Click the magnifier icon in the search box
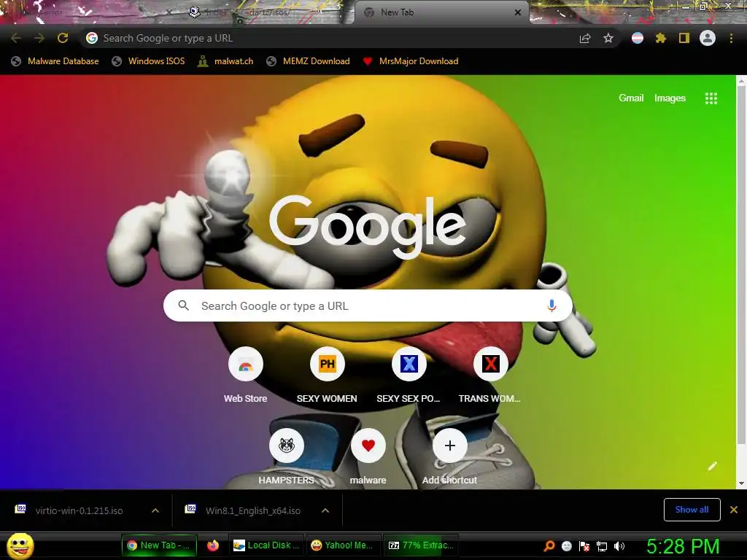This screenshot has width=747, height=560. coord(183,306)
